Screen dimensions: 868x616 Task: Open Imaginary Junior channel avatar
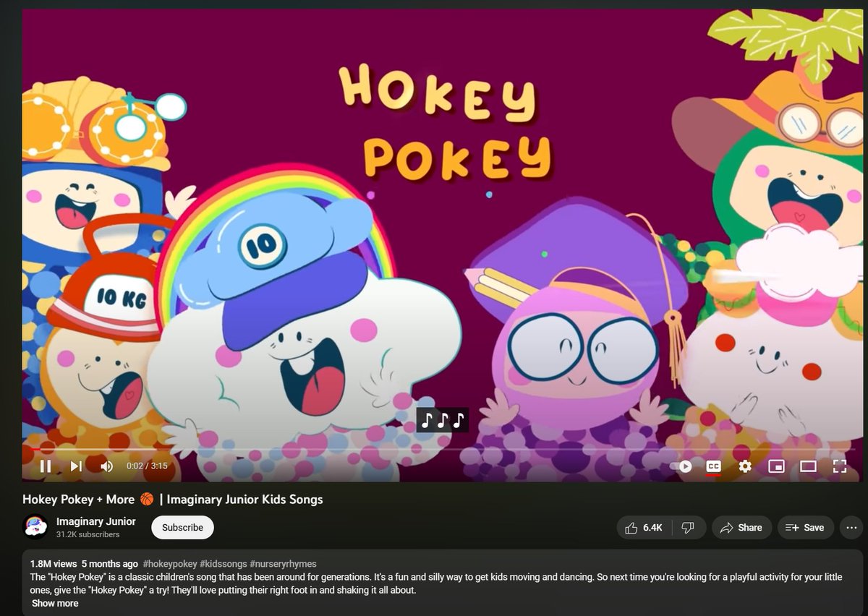(35, 527)
